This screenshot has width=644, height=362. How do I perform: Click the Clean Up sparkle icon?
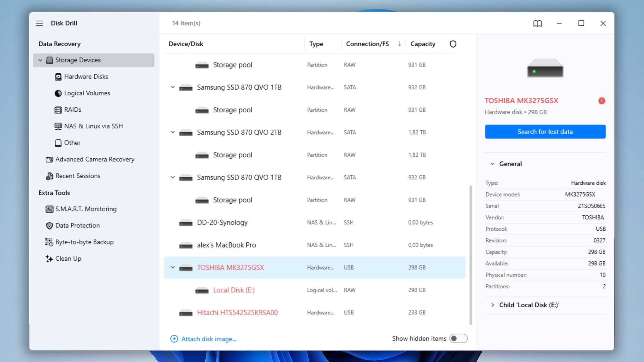(49, 259)
